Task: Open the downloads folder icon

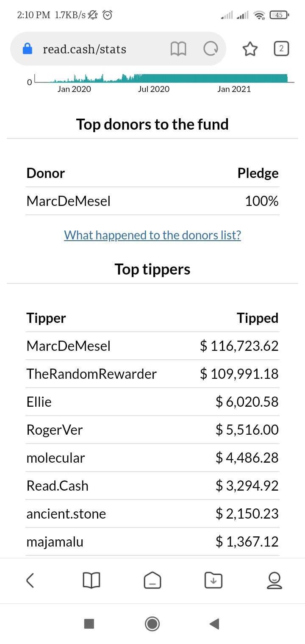Action: (213, 580)
